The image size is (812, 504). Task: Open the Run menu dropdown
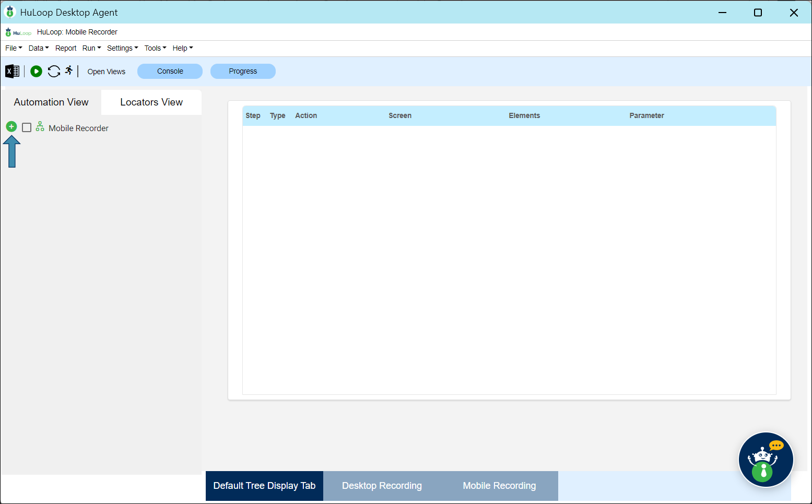[92, 48]
